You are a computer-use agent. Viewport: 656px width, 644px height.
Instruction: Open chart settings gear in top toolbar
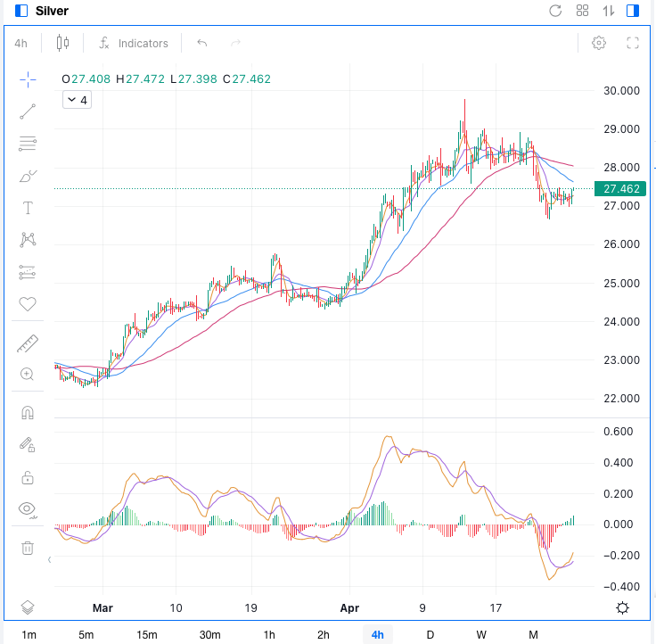pyautogui.click(x=599, y=43)
